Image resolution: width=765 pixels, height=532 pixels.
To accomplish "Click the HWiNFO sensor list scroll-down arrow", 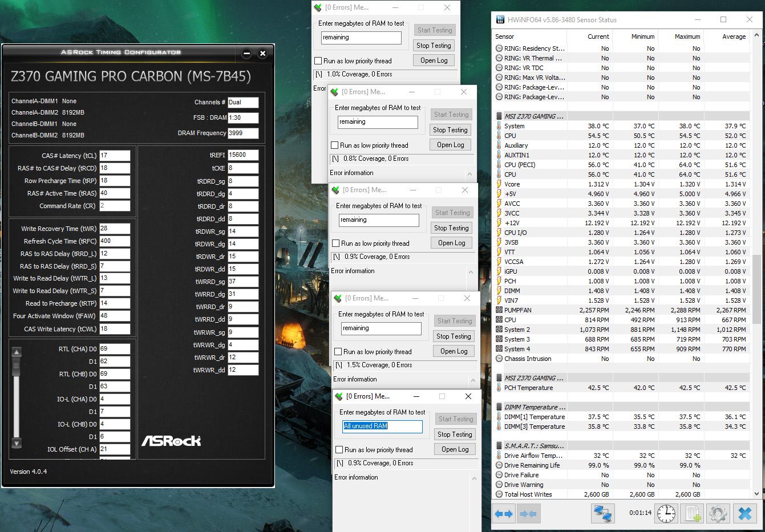I will pyautogui.click(x=756, y=494).
